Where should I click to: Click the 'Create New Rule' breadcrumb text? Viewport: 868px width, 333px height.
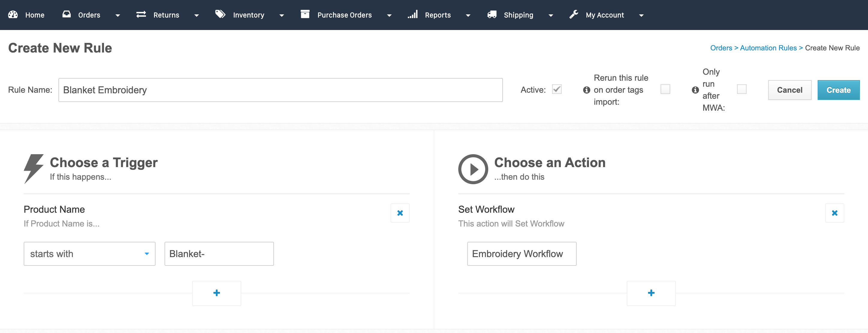(832, 48)
